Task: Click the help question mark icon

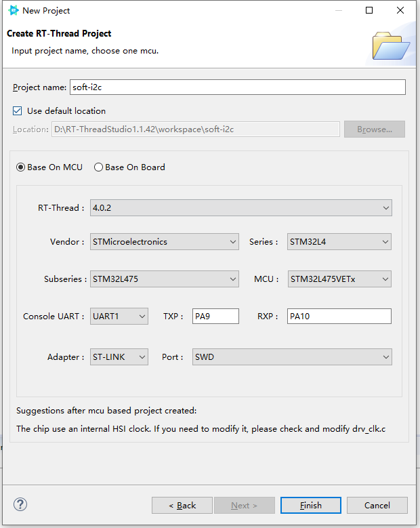Action: pyautogui.click(x=20, y=504)
